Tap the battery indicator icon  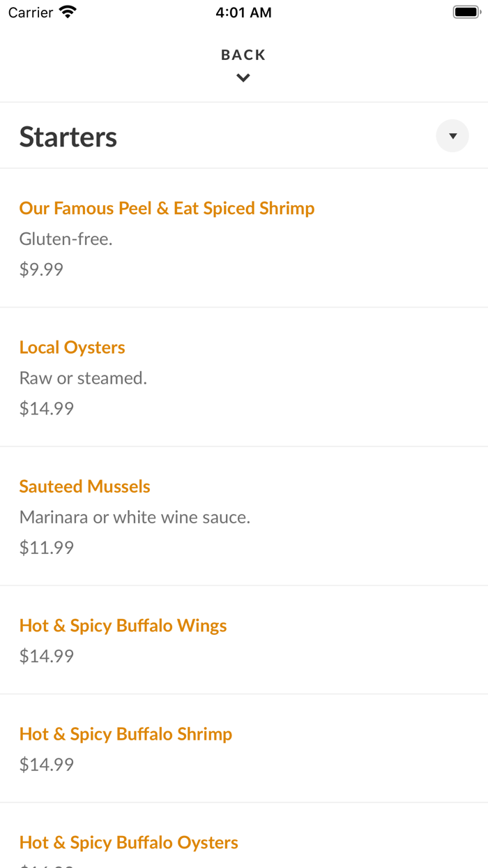(x=463, y=10)
